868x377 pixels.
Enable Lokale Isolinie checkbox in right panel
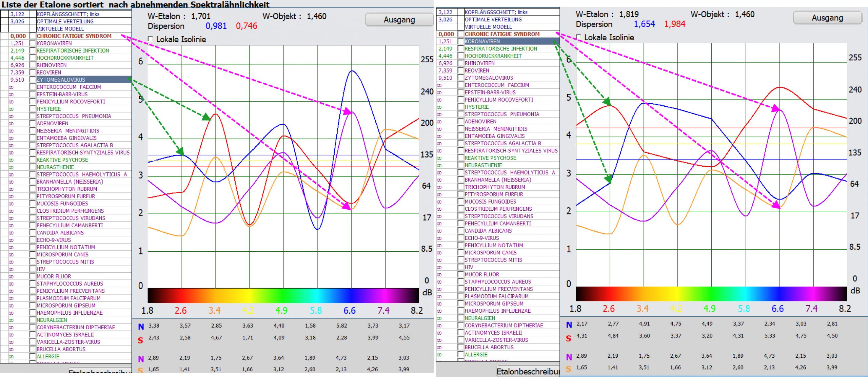578,37
